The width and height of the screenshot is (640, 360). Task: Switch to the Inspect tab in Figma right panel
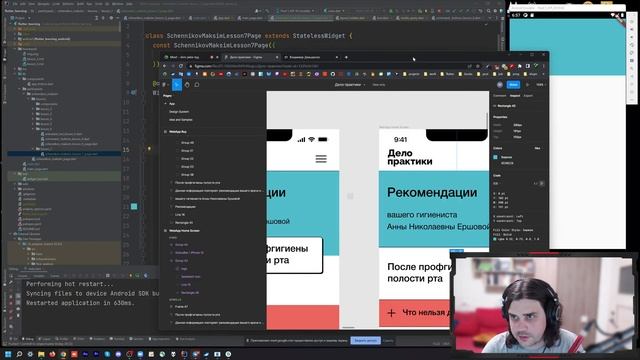pyautogui.click(x=515, y=96)
